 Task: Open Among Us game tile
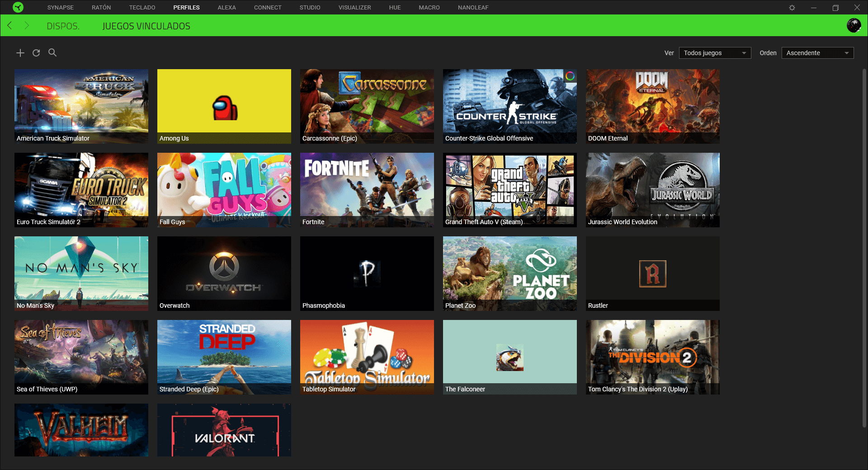(224, 106)
